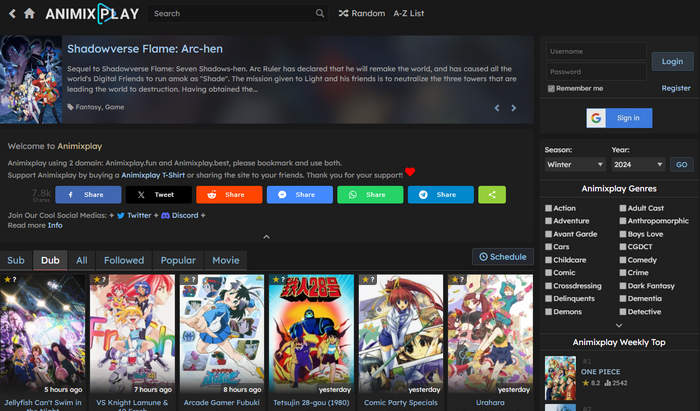Click the GO season button
Screen dimensions: 700x411
click(682, 164)
